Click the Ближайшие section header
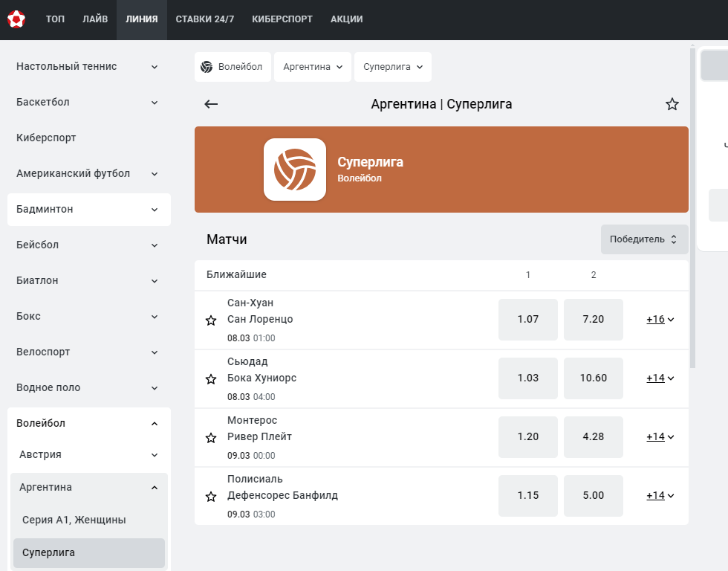The height and width of the screenshot is (571, 728). [236, 274]
